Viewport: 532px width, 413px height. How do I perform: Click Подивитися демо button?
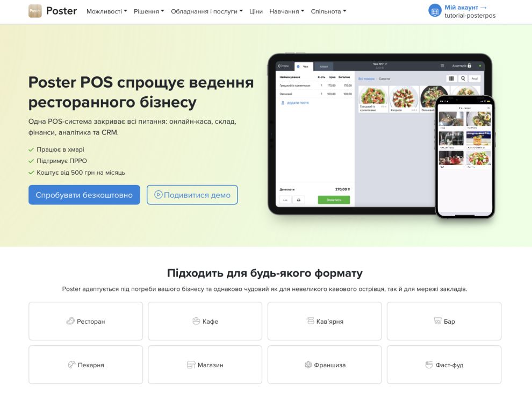coord(192,195)
